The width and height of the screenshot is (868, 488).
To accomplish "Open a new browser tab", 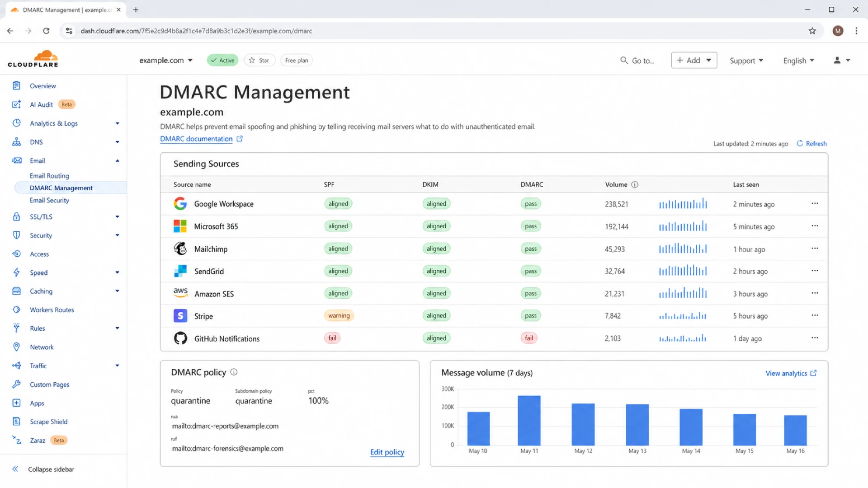I will tap(136, 9).
